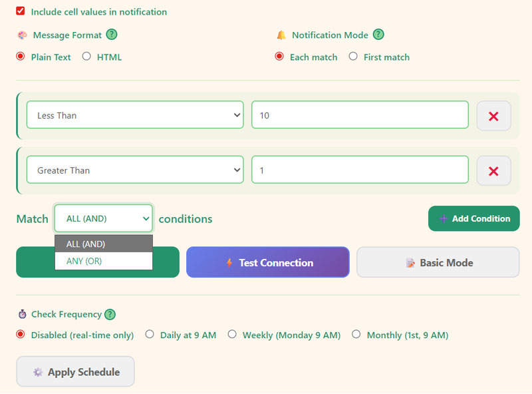The height and width of the screenshot is (394, 532).
Task: Click the Test Connection button
Action: [267, 262]
